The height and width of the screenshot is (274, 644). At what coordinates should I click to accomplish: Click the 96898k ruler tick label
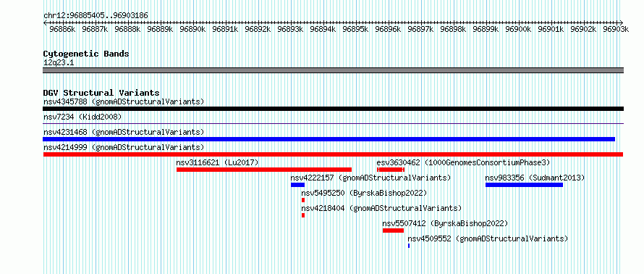click(x=454, y=29)
